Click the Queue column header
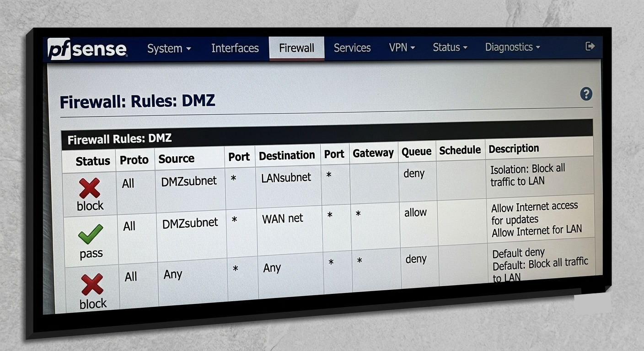 point(417,152)
